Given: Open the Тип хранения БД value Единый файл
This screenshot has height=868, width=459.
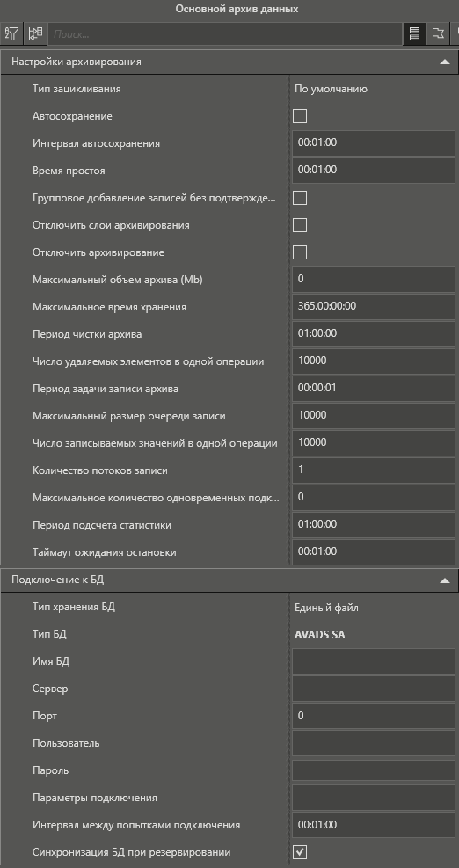Looking at the screenshot, I should [x=327, y=608].
